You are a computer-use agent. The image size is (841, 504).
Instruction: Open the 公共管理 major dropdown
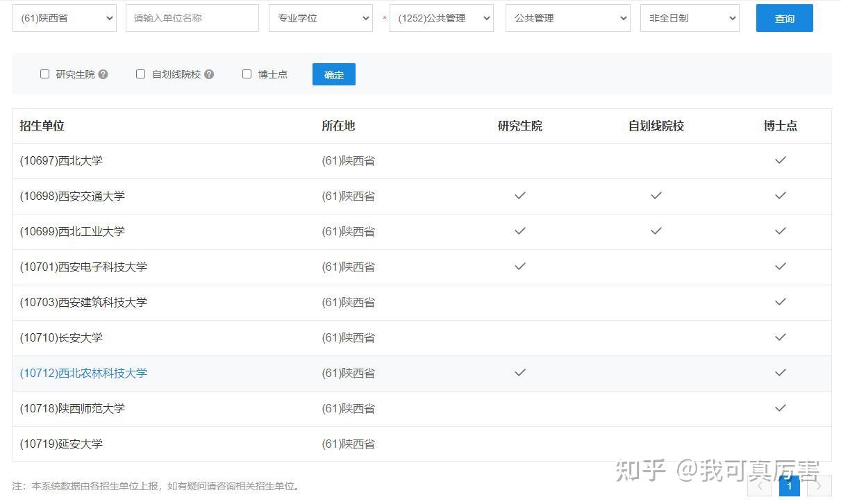568,18
